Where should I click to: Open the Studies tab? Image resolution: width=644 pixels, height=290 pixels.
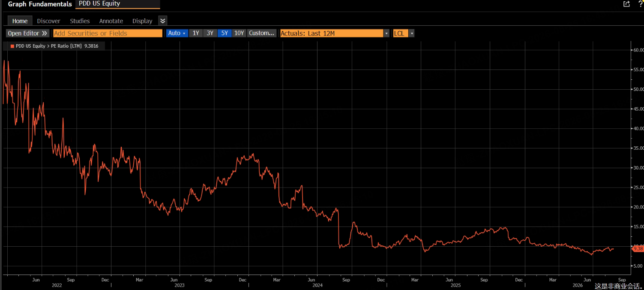point(80,21)
